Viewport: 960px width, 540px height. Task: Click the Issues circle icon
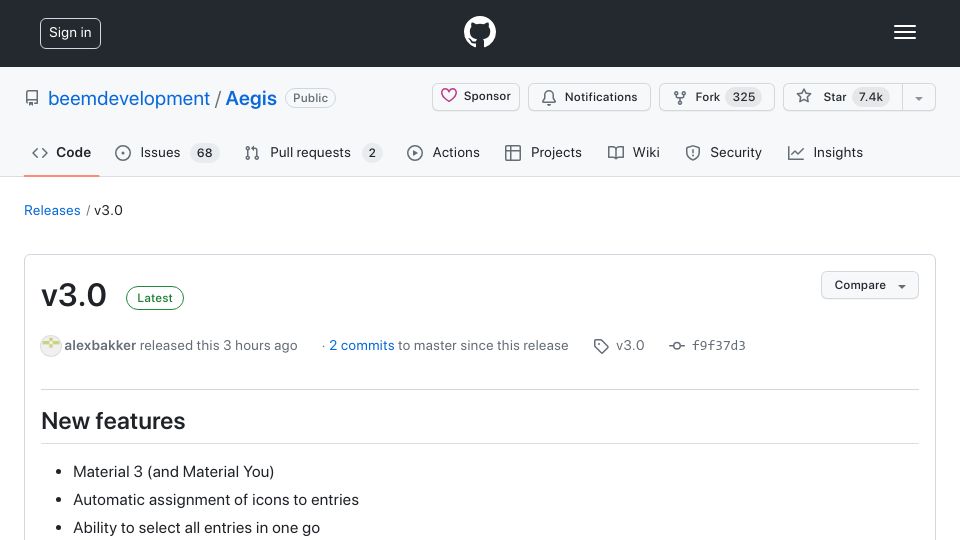point(123,153)
